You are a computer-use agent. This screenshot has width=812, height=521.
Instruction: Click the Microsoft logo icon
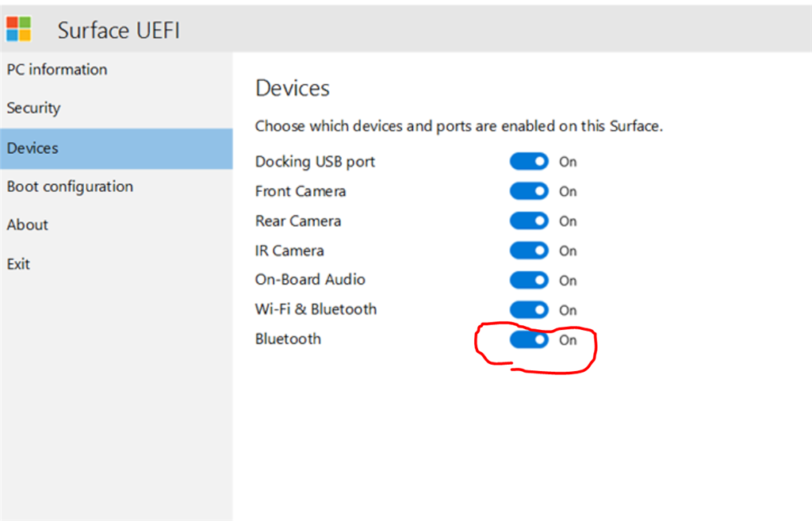(x=18, y=29)
